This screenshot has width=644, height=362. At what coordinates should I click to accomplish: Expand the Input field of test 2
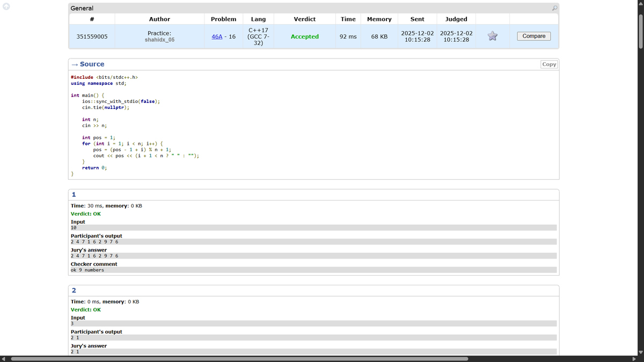(x=314, y=323)
